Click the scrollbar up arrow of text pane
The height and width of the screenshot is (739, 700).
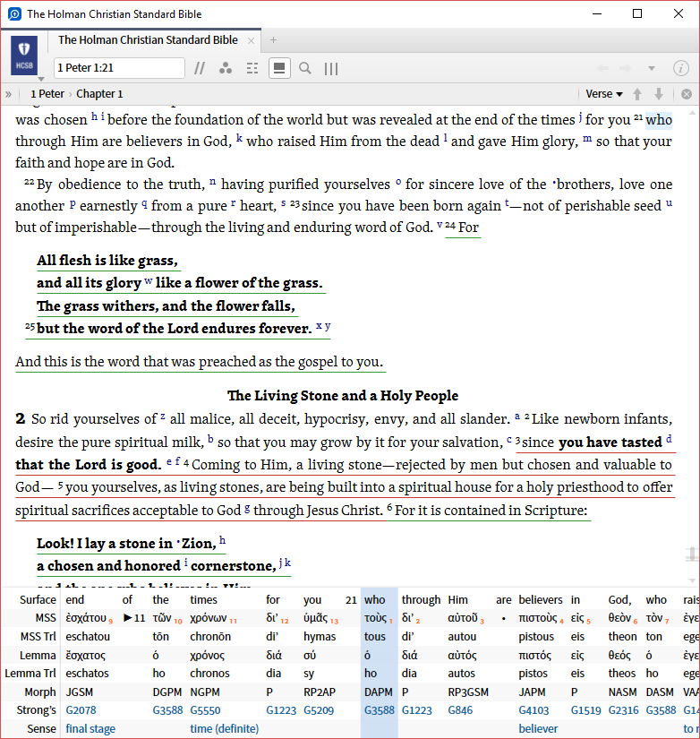tap(692, 113)
